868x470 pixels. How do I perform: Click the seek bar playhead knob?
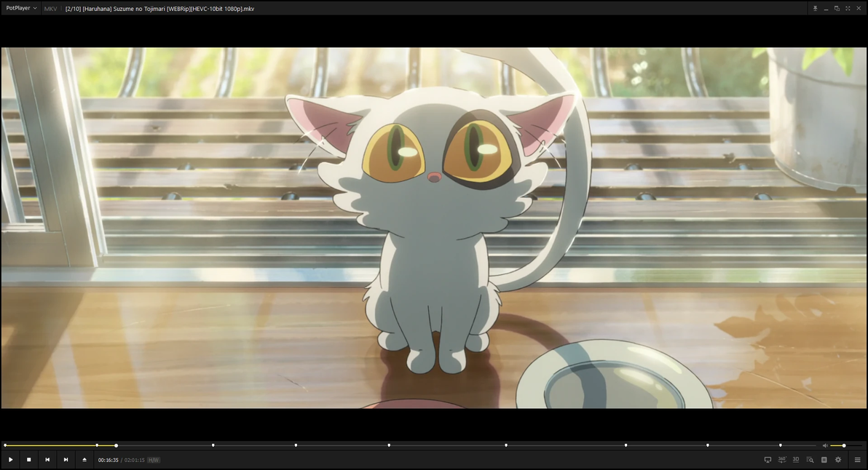[x=117, y=445]
